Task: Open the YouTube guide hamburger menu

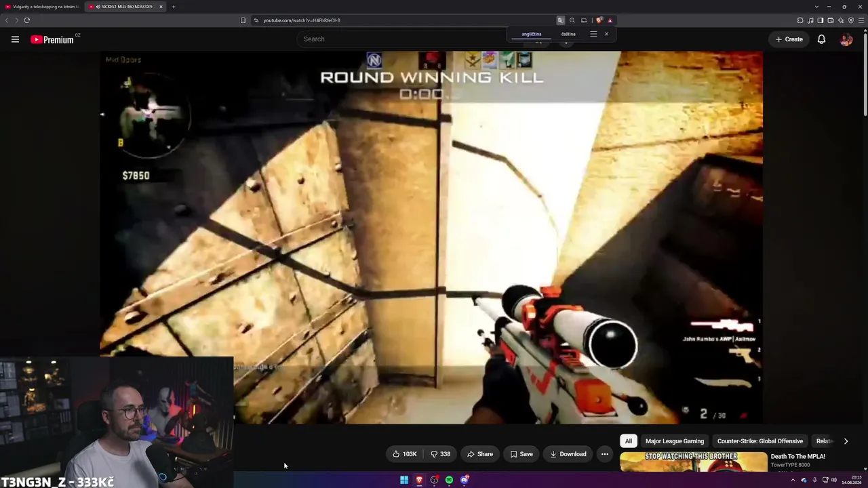Action: click(15, 39)
